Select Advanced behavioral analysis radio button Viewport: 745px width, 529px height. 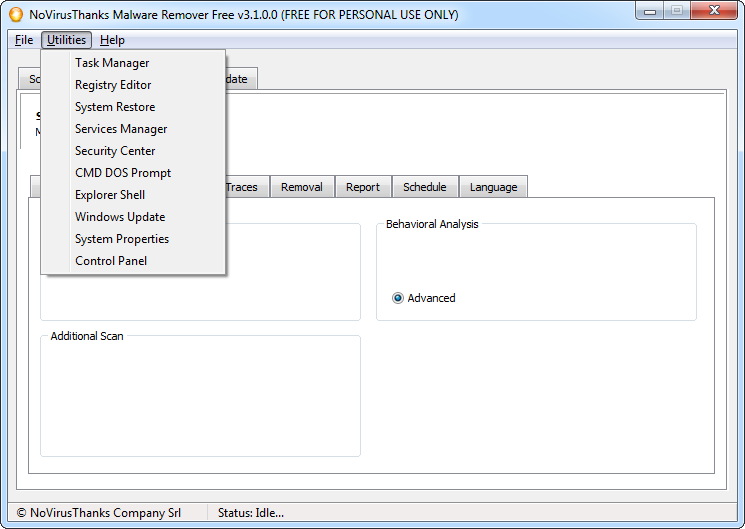coord(398,298)
